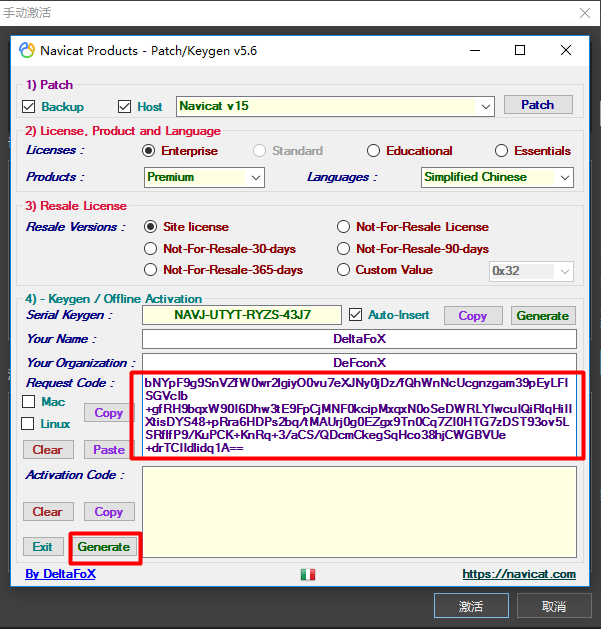This screenshot has height=629, width=601.
Task: Toggle the Host checkbox
Action: click(x=124, y=107)
